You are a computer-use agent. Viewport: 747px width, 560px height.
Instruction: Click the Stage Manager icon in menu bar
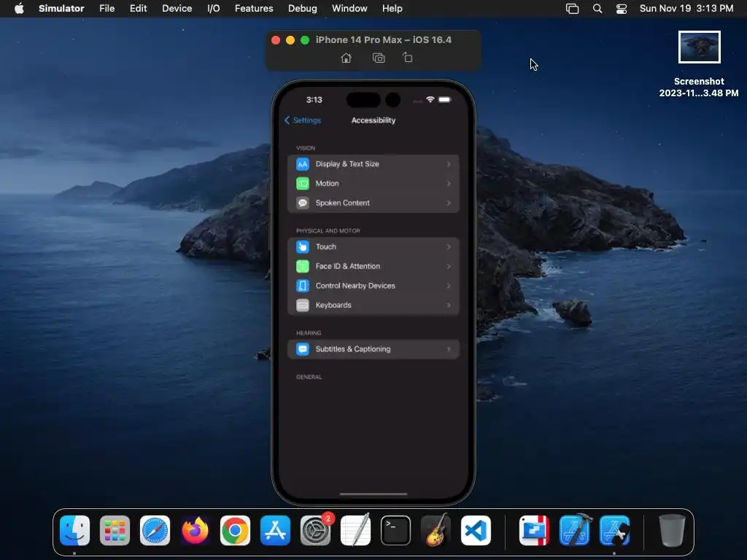coord(572,9)
